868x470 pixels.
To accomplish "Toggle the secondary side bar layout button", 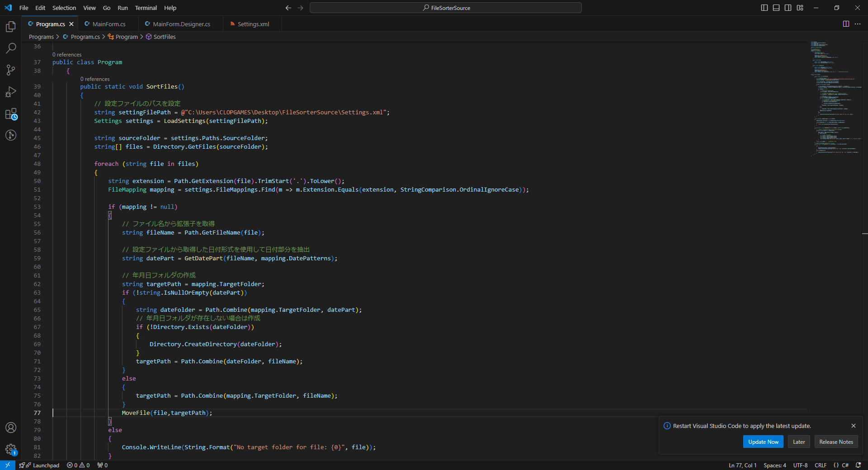I will (x=788, y=8).
